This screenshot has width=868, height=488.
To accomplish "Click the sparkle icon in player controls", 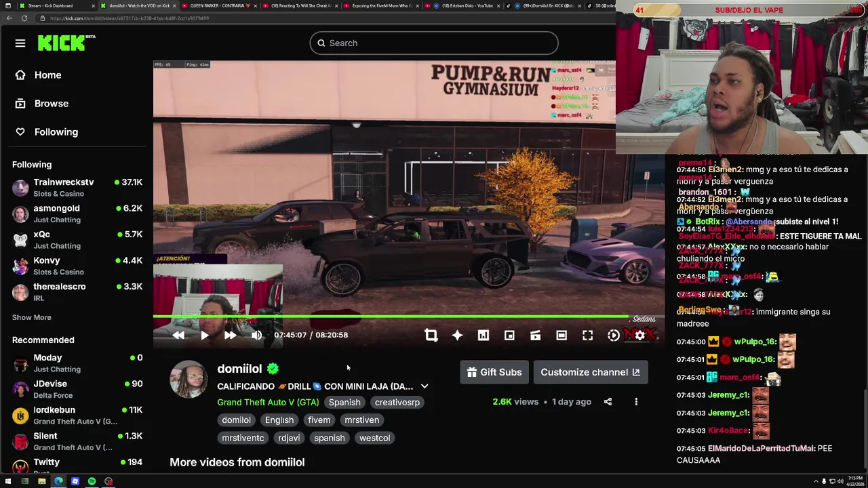I will (457, 335).
